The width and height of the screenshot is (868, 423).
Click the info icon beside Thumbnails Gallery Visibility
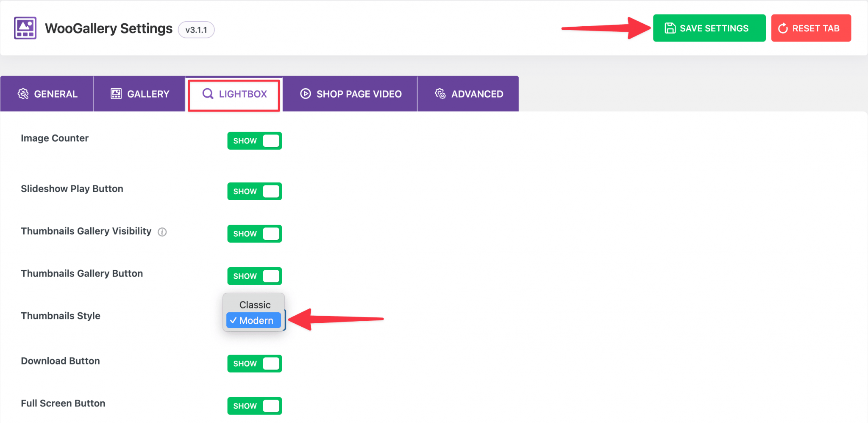(162, 232)
